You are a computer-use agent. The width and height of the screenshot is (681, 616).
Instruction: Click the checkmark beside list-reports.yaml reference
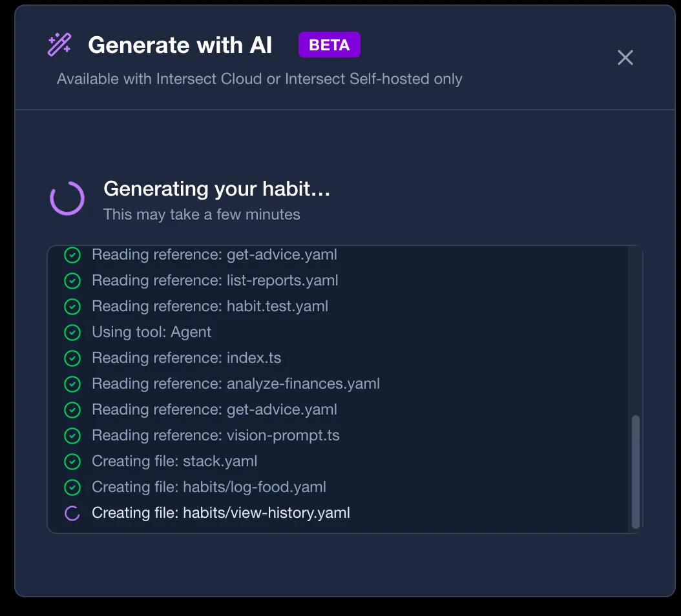pyautogui.click(x=72, y=280)
